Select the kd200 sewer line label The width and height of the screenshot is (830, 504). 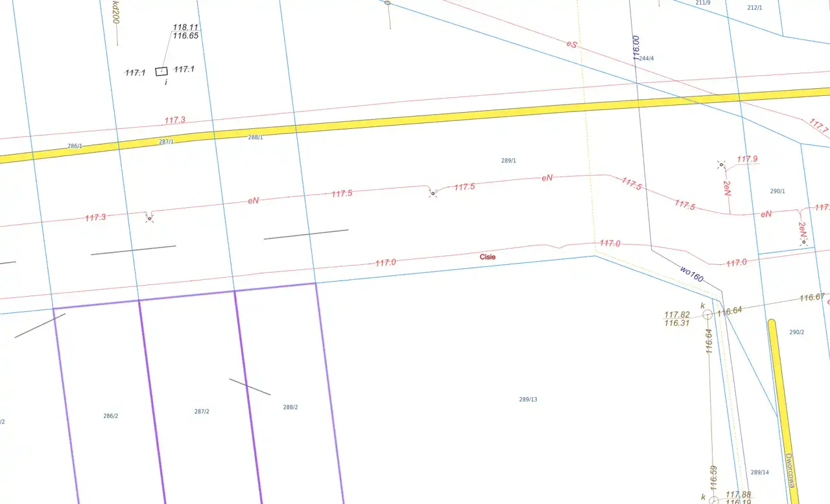point(116,12)
